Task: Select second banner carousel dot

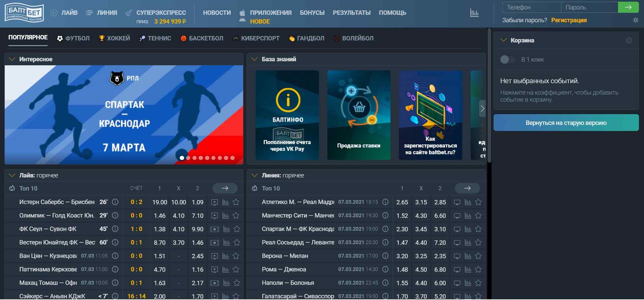Action: pos(188,158)
